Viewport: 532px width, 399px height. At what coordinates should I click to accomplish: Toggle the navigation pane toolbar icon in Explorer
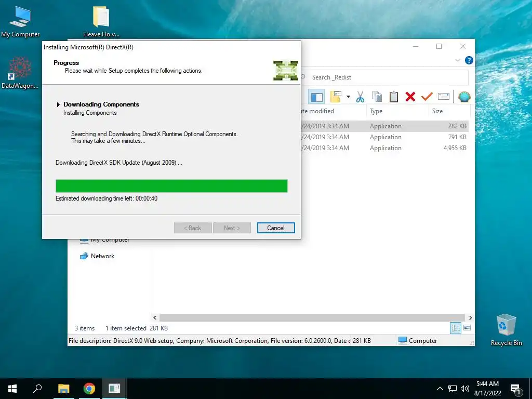coord(316,97)
